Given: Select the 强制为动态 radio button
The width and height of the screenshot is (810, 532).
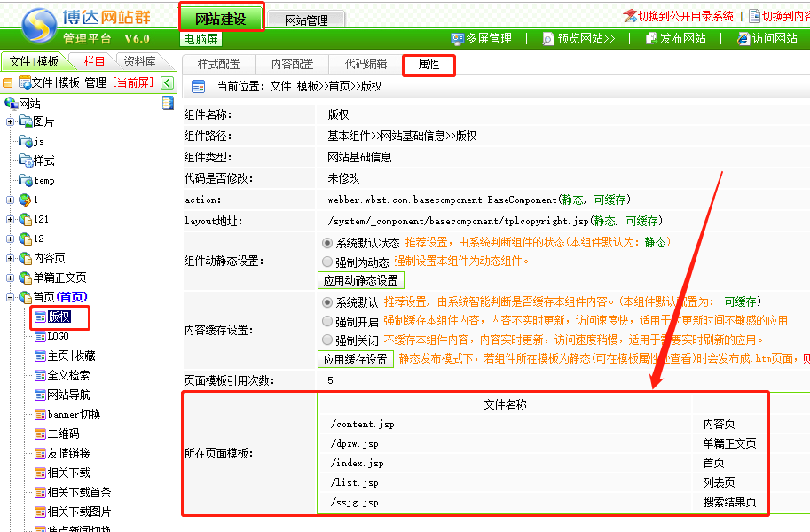Looking at the screenshot, I should click(327, 262).
